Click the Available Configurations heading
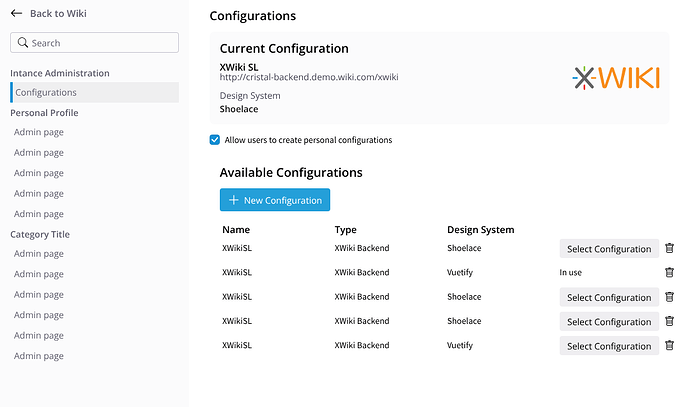The image size is (690, 407). [x=291, y=172]
